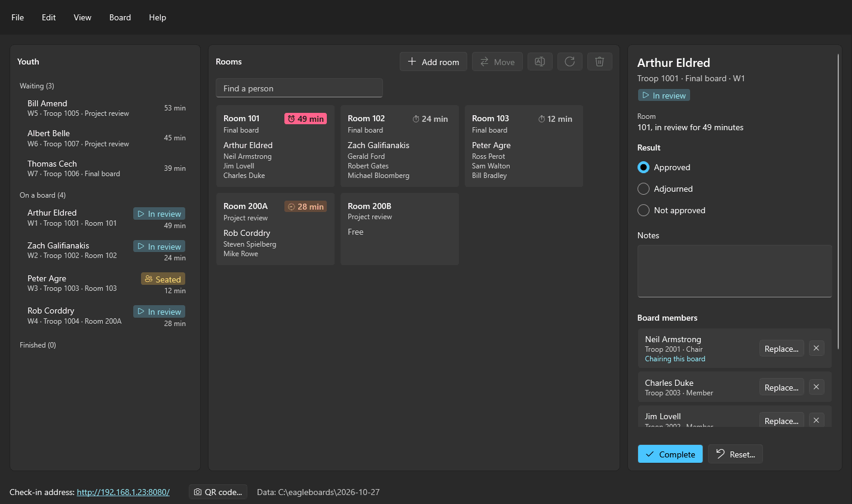Viewport: 852px width, 504px height.
Task: Click the In review badge on Rob Corddry's row
Action: [x=159, y=311]
